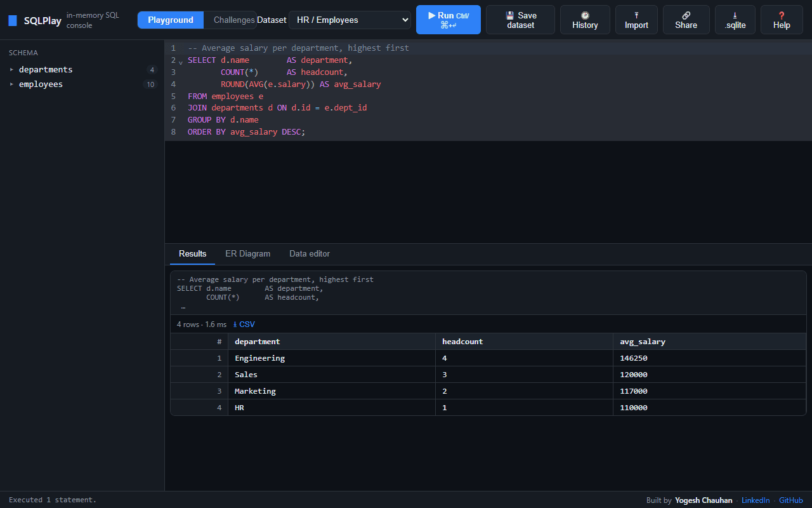Click the SCHEMA sidebar heading
Image resolution: width=812 pixels, height=508 pixels.
coord(23,53)
